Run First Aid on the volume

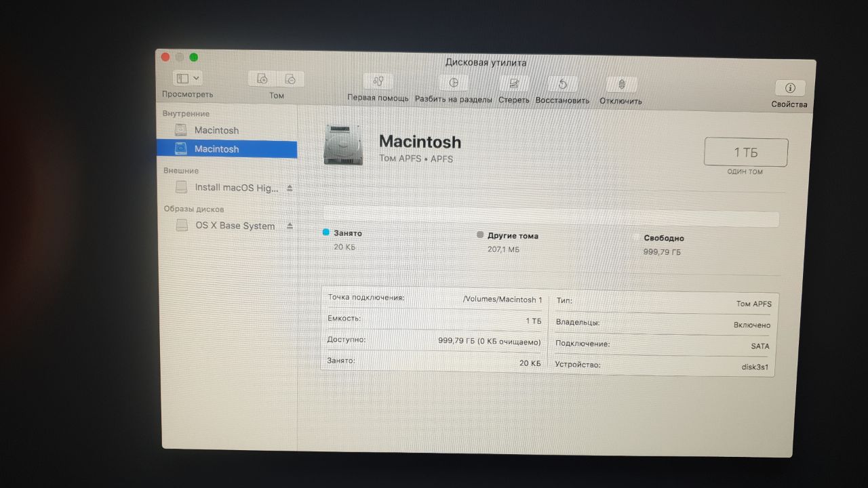378,82
